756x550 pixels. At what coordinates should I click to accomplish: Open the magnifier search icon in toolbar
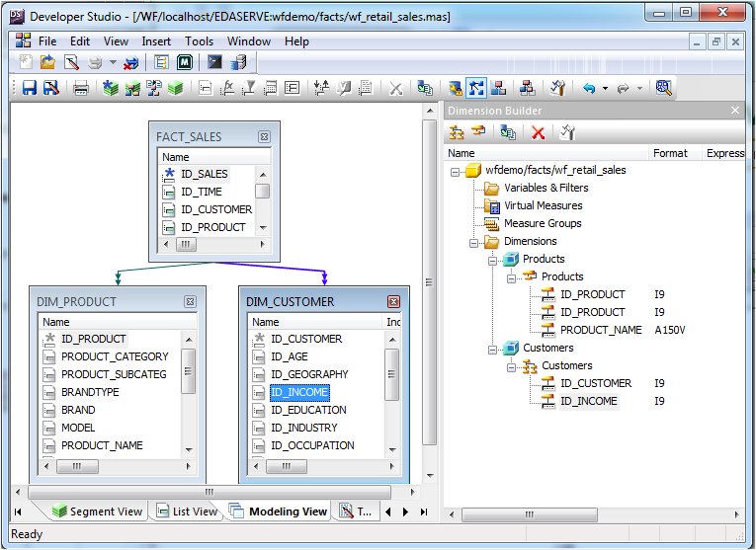point(663,88)
